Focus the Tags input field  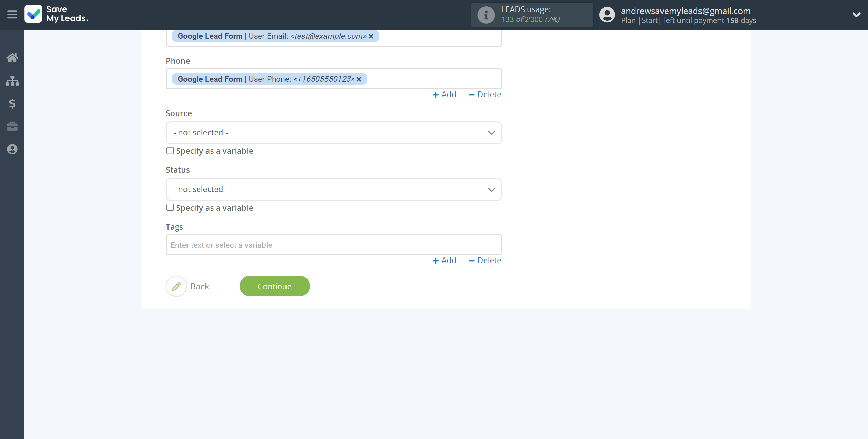point(334,245)
